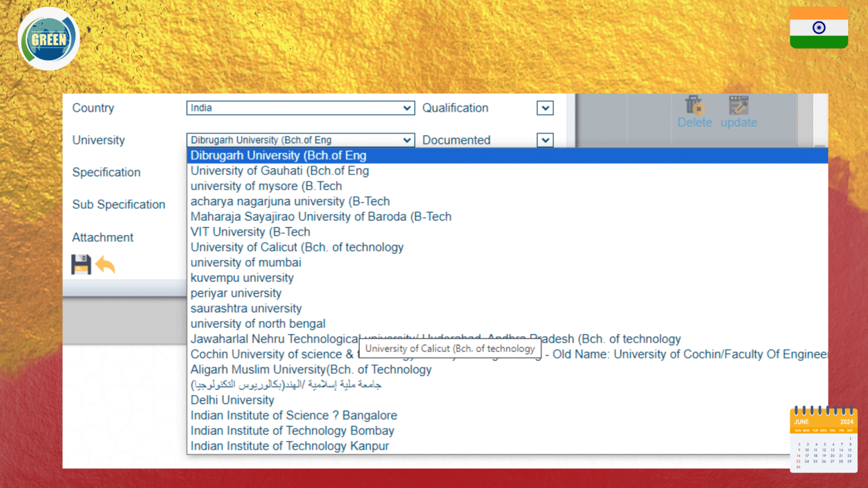Choose Delhi University option
Image resolution: width=868 pixels, height=488 pixels.
[x=507, y=399]
